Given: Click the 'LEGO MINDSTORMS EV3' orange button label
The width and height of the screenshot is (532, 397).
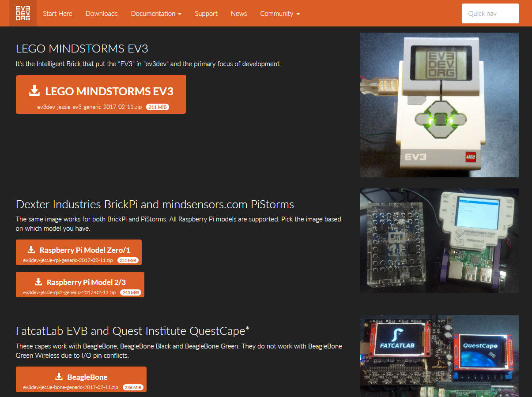Looking at the screenshot, I should point(109,91).
